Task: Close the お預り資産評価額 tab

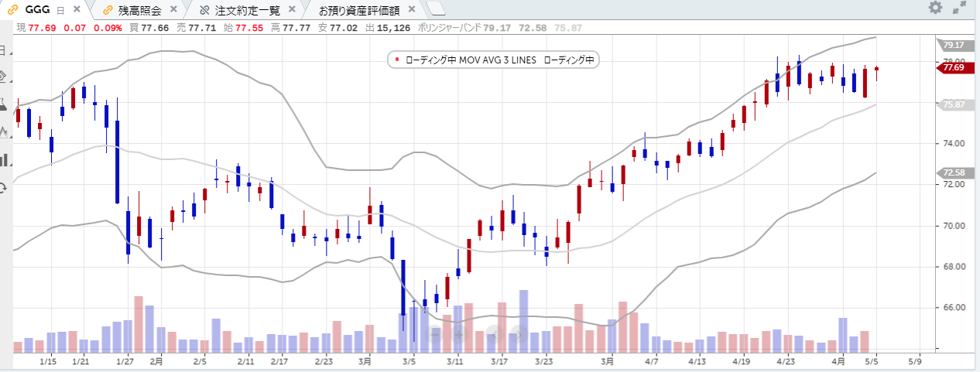Action: click(x=411, y=10)
